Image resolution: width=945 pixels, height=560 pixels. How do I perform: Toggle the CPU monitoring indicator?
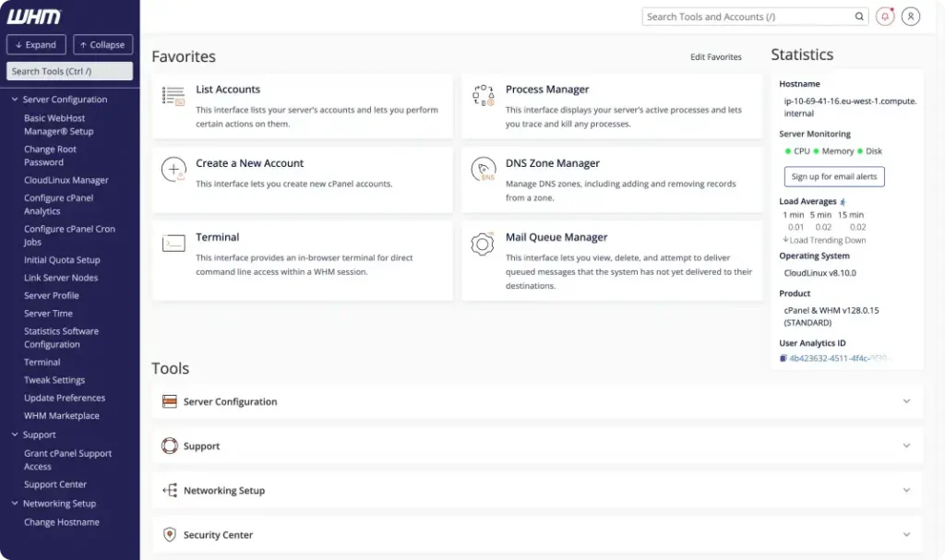788,149
